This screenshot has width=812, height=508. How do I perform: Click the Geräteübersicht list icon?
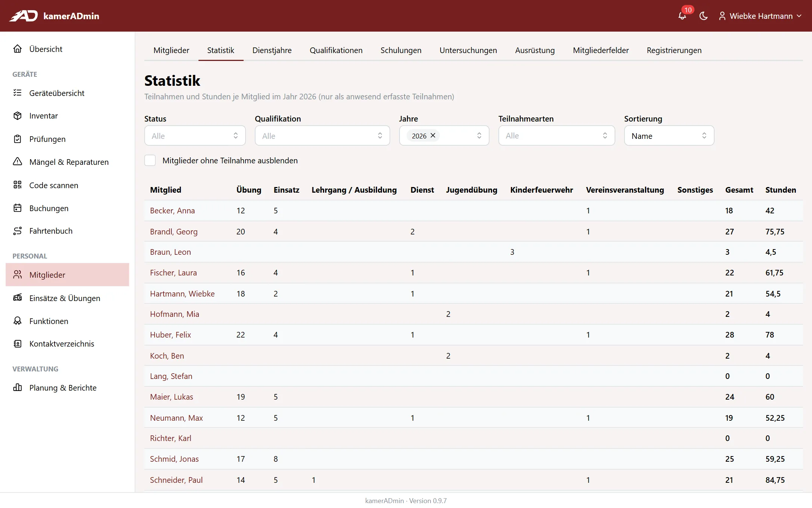point(17,93)
